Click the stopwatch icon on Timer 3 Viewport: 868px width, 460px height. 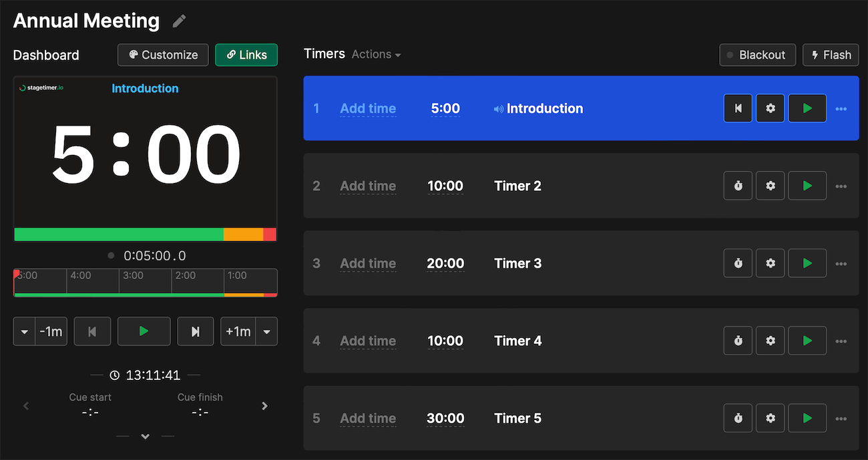738,263
